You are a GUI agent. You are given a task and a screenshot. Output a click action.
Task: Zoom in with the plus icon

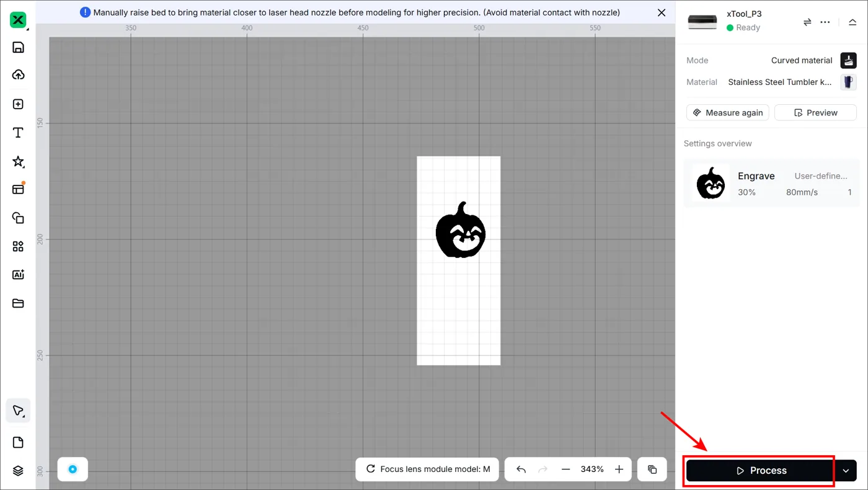pos(619,470)
